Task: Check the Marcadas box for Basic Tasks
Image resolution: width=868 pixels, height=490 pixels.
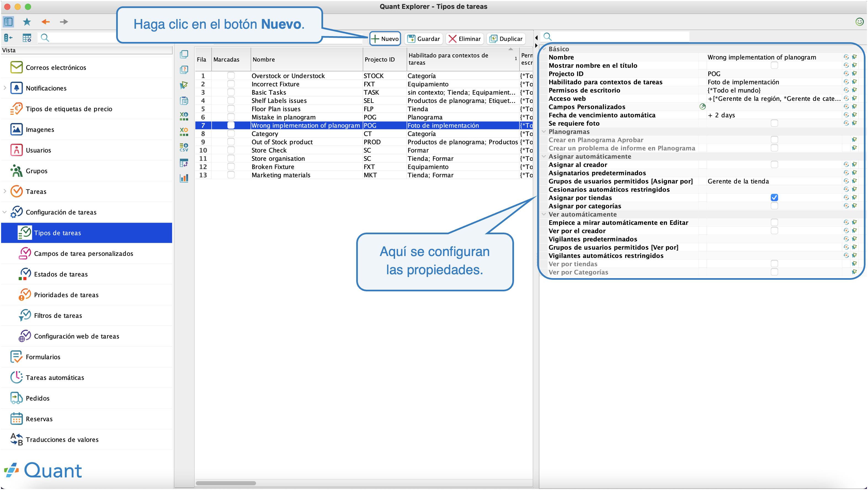Action: pos(231,92)
